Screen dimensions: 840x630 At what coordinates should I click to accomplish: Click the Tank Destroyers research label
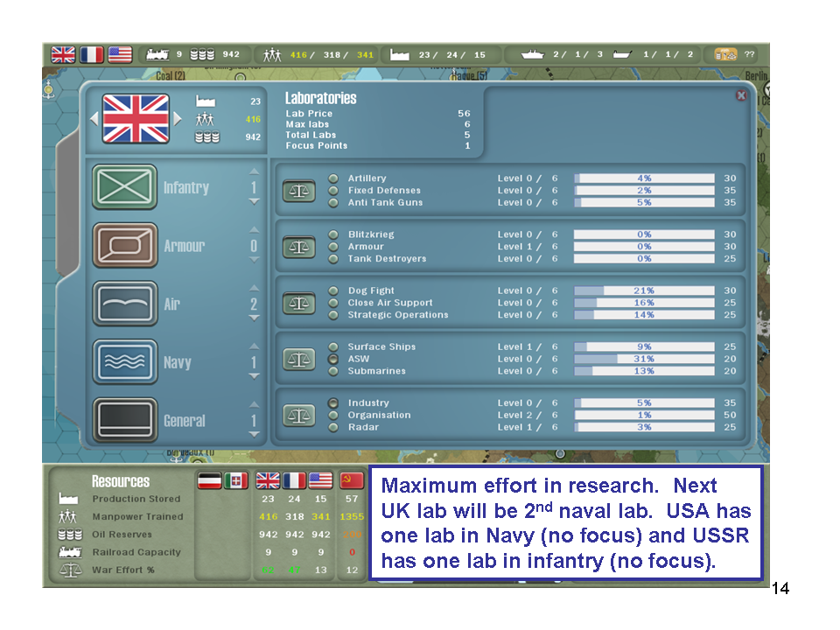[387, 259]
